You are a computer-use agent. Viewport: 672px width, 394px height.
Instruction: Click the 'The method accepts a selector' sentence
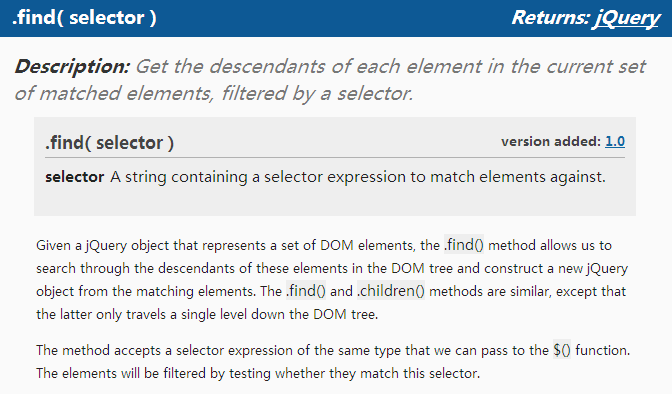(x=333, y=350)
